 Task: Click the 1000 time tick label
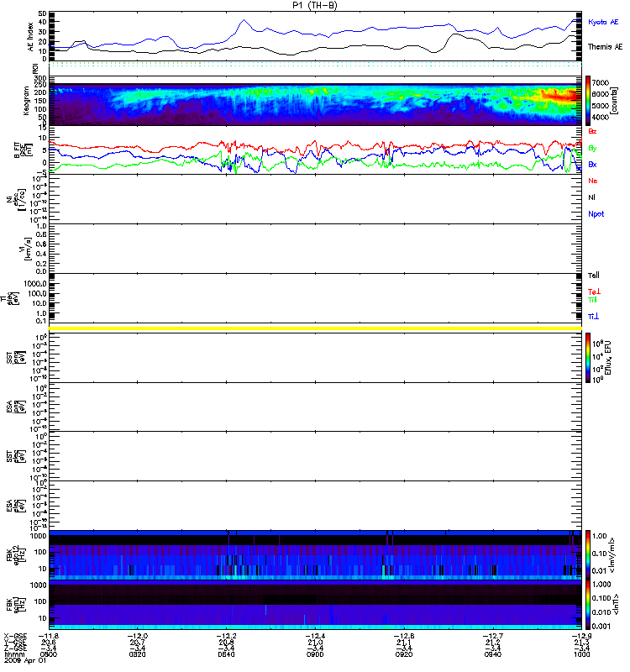pyautogui.click(x=581, y=654)
